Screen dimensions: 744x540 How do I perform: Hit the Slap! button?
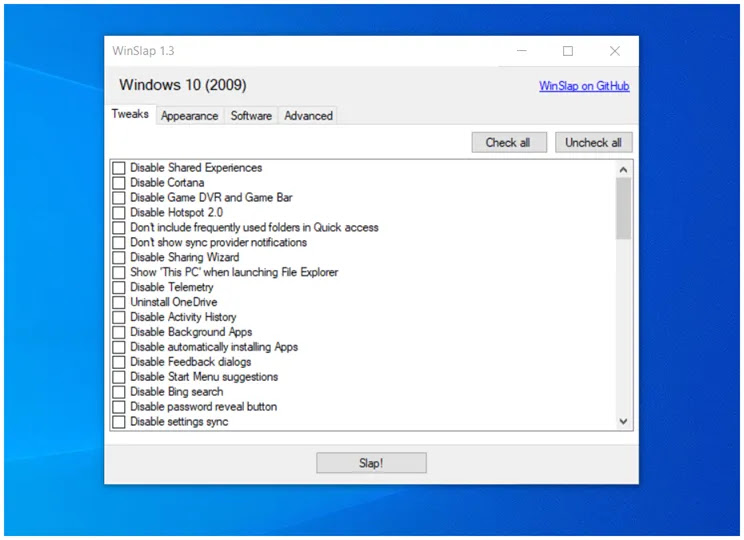click(x=372, y=463)
